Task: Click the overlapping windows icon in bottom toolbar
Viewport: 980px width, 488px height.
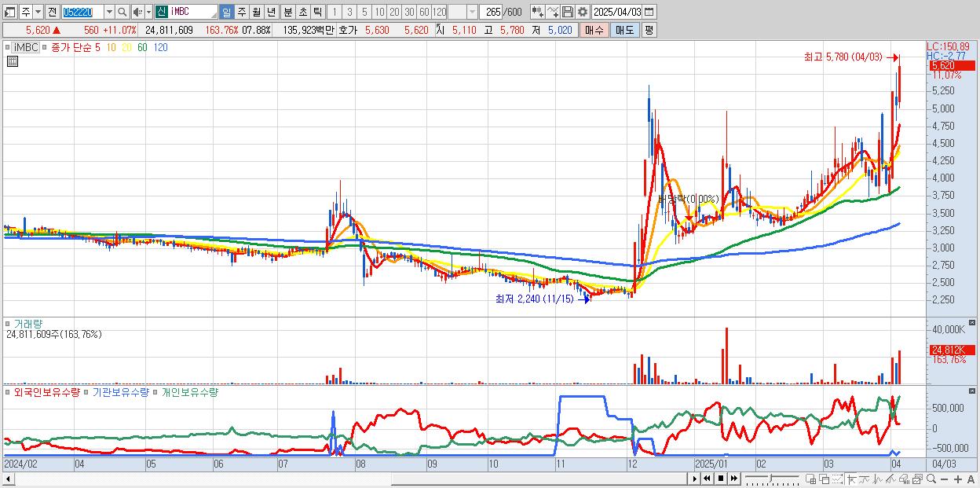Action: [824, 479]
